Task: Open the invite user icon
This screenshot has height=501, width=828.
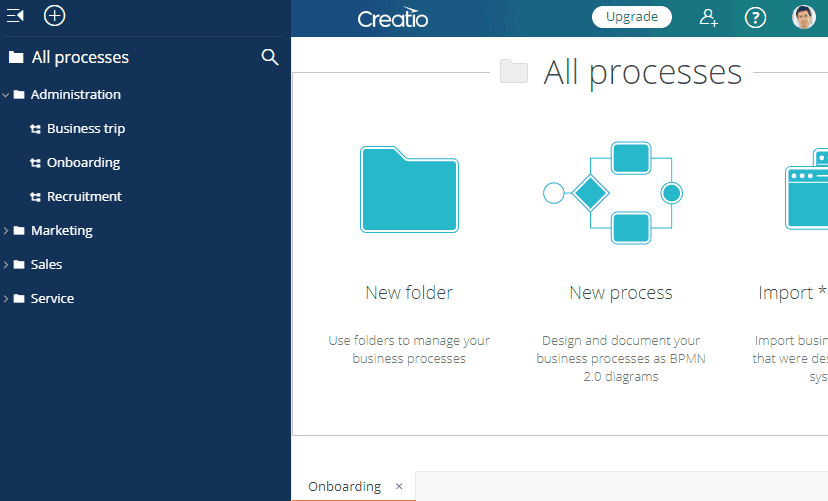Action: point(709,18)
